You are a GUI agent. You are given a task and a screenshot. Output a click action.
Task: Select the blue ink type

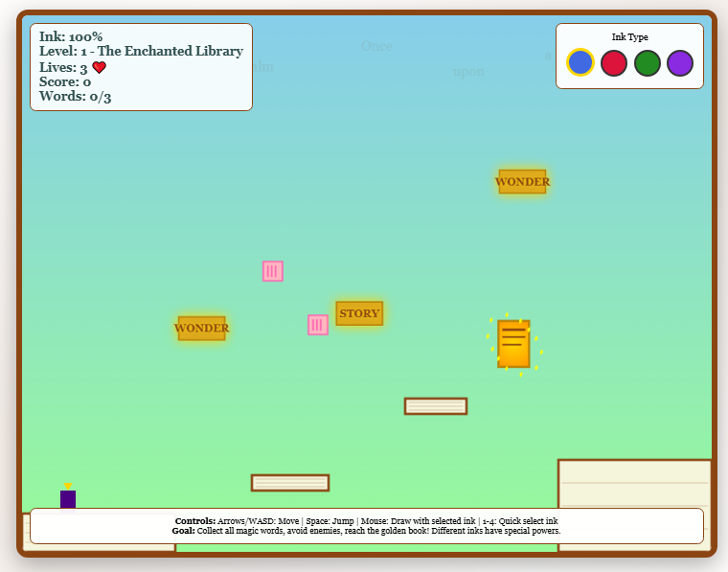(x=580, y=62)
